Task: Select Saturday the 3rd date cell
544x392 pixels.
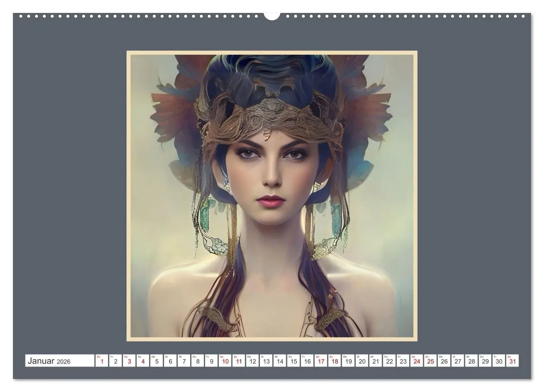Action: pos(129,361)
